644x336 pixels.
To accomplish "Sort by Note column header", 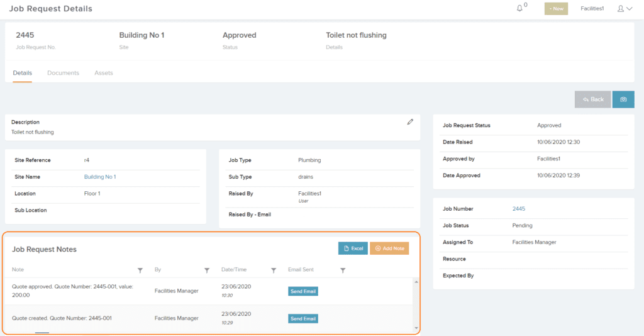I will point(18,269).
